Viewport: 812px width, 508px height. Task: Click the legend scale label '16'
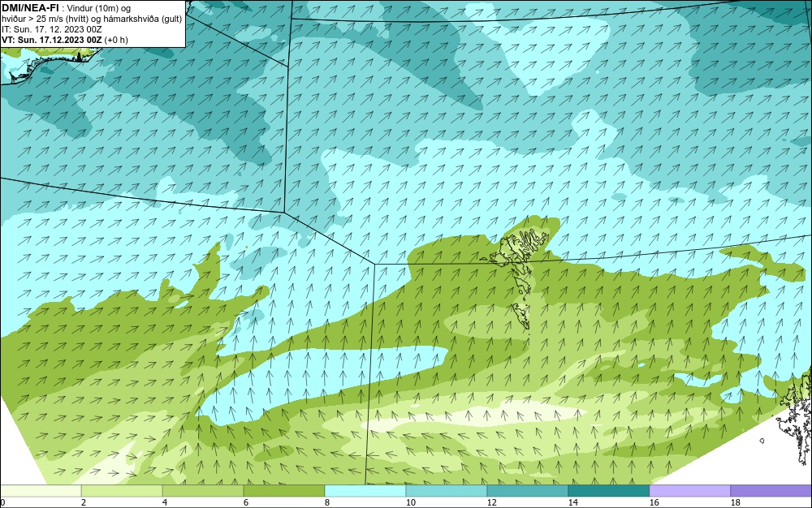(x=654, y=502)
